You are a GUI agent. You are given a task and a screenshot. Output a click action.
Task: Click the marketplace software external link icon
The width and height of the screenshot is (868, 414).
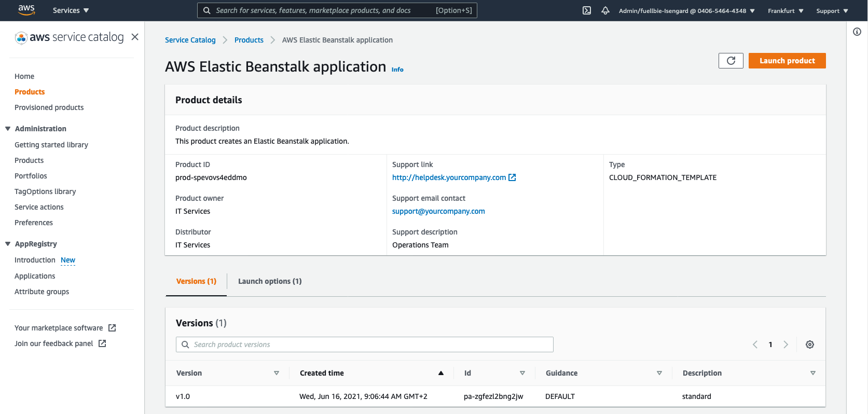[112, 328]
